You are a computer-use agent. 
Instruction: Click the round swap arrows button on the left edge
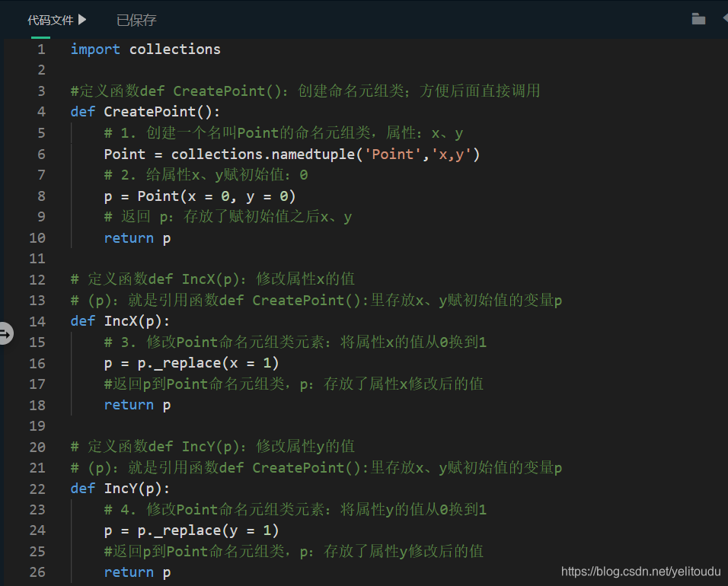click(5, 333)
